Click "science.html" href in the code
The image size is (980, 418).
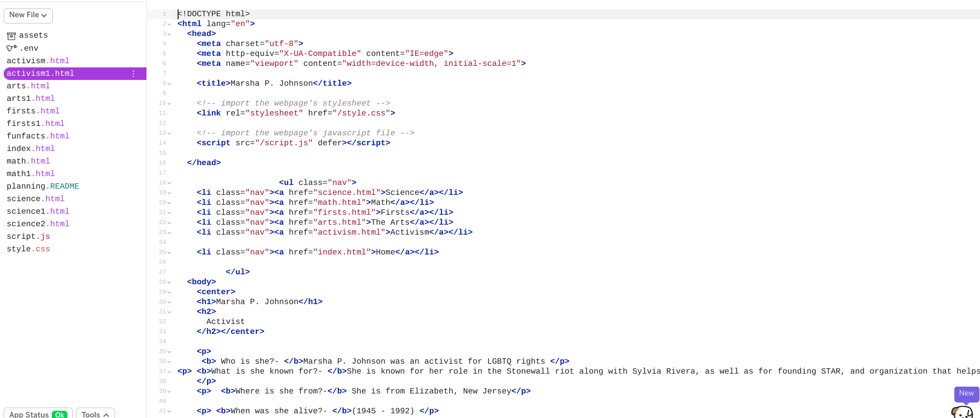pos(347,193)
